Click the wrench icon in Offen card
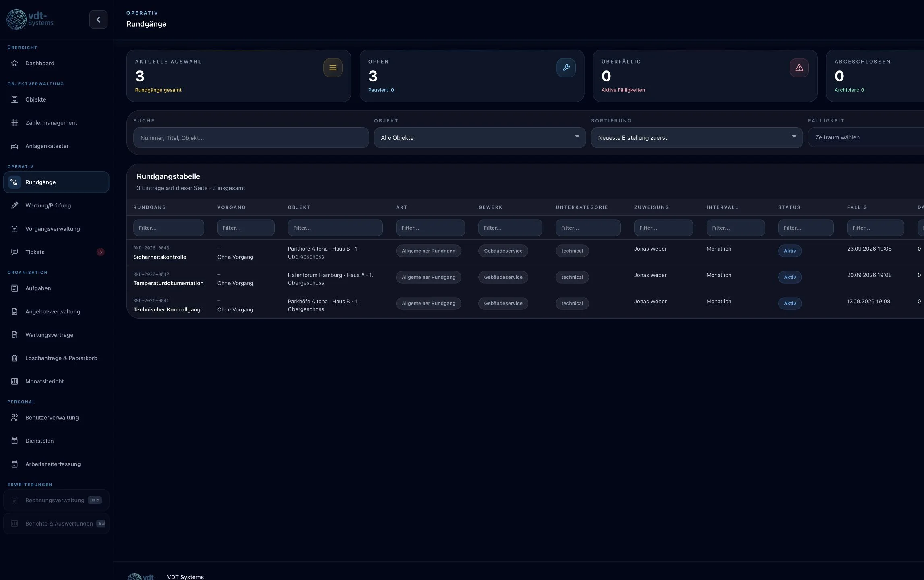Screen dimensions: 924x580 tap(566, 68)
